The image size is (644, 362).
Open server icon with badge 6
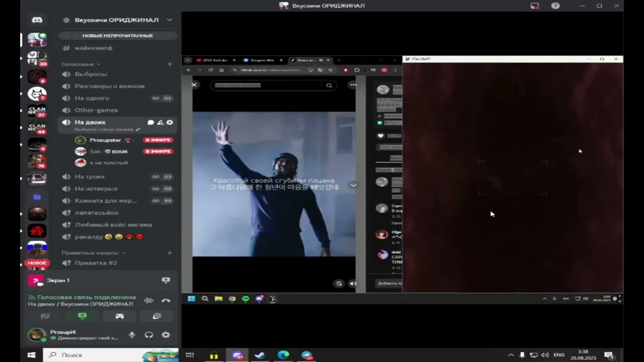coord(37,76)
